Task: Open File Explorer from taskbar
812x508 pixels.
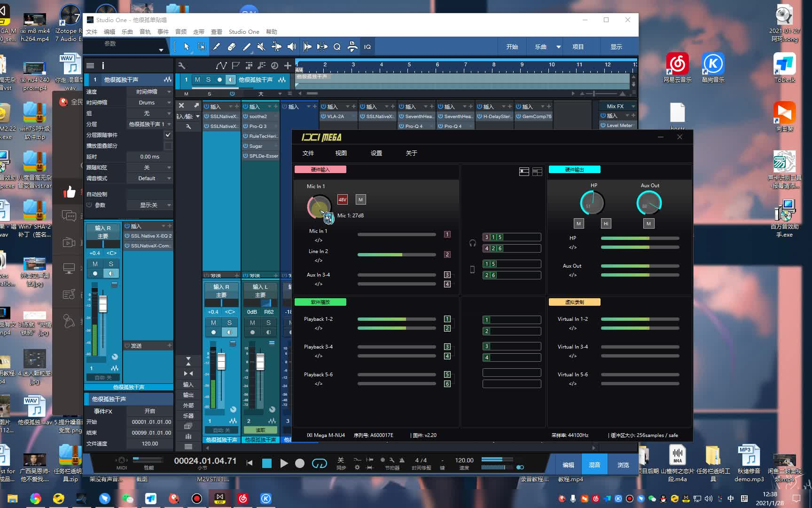Action: [13, 499]
